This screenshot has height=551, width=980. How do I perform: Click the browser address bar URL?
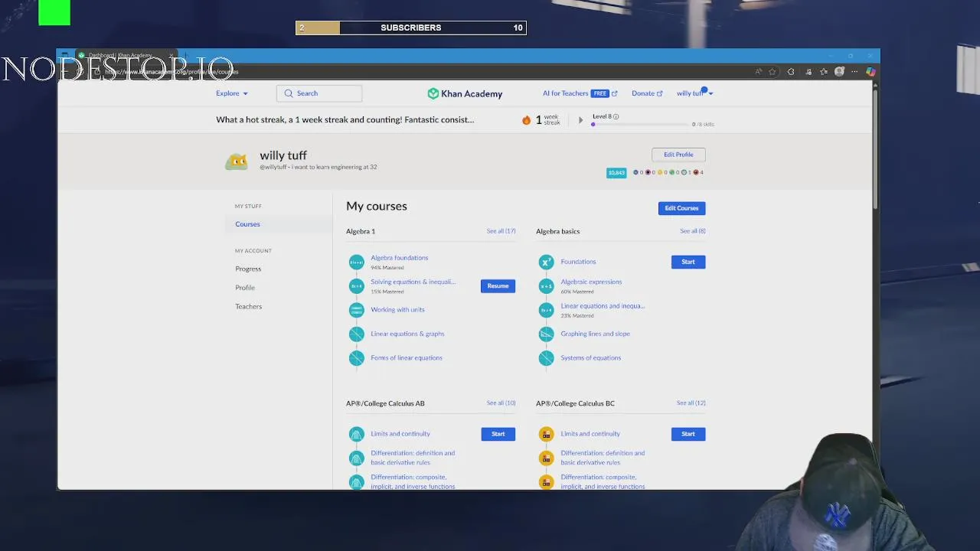click(171, 72)
